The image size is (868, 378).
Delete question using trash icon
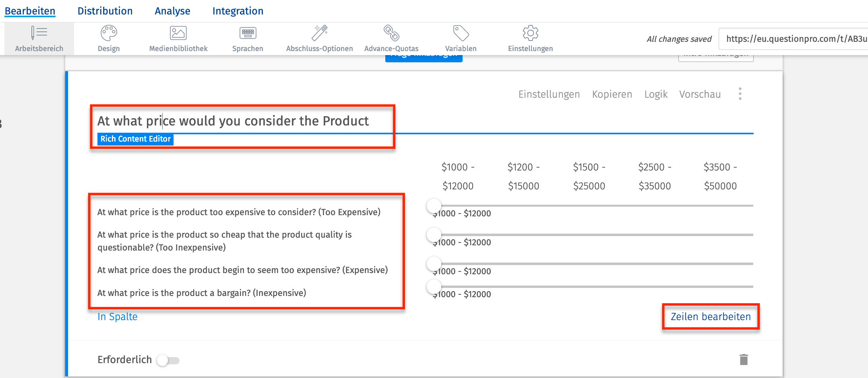click(x=744, y=360)
